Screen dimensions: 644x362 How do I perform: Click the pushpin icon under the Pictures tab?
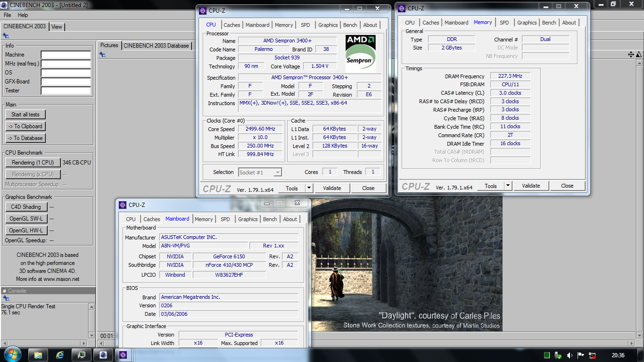[x=102, y=55]
